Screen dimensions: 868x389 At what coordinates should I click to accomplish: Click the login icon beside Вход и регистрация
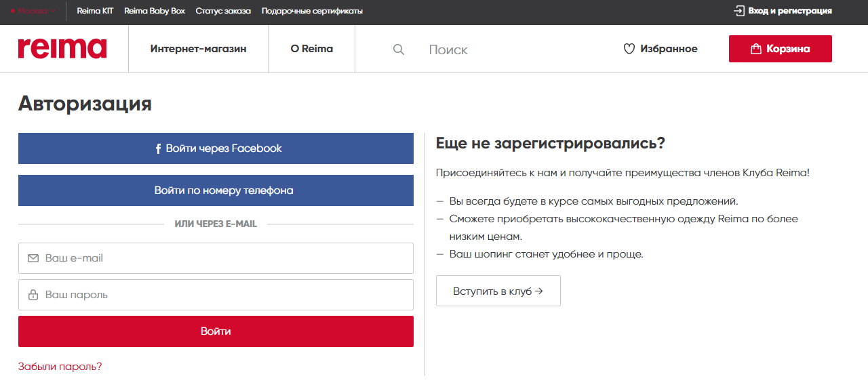(x=739, y=11)
